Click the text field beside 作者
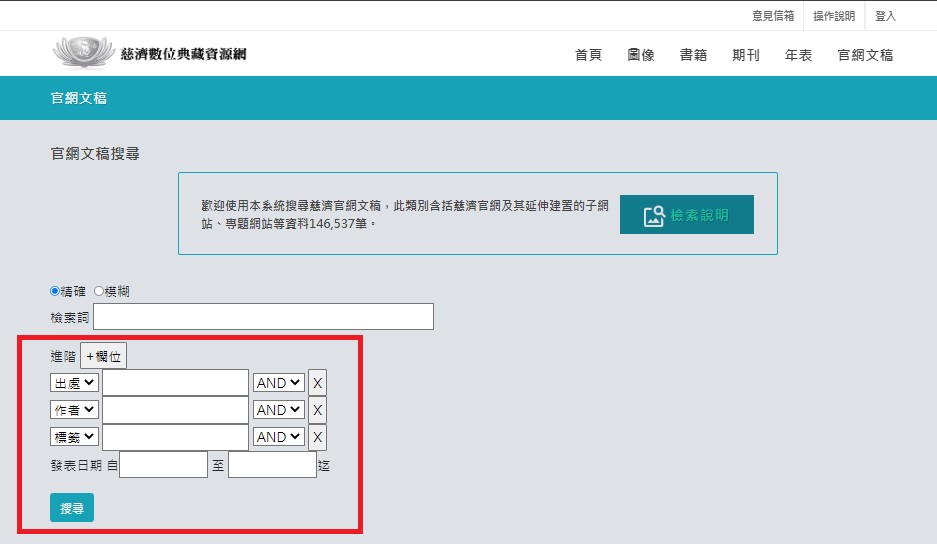This screenshot has width=937, height=544. 176,409
